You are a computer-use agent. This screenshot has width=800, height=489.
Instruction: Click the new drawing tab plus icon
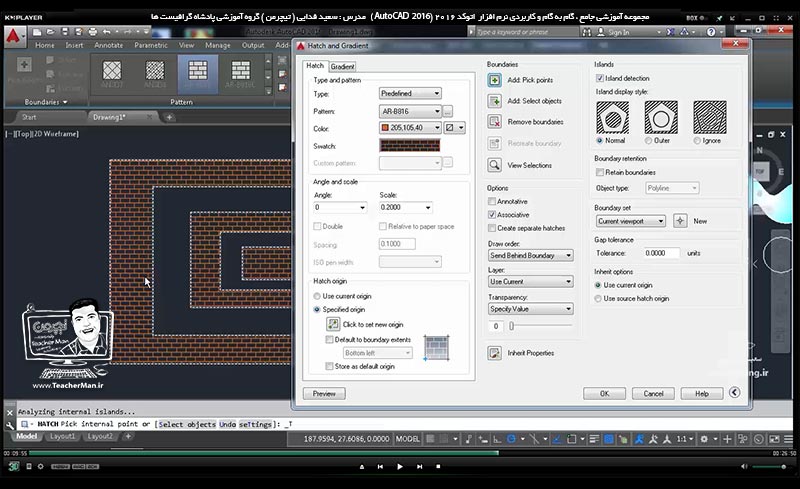click(x=169, y=117)
